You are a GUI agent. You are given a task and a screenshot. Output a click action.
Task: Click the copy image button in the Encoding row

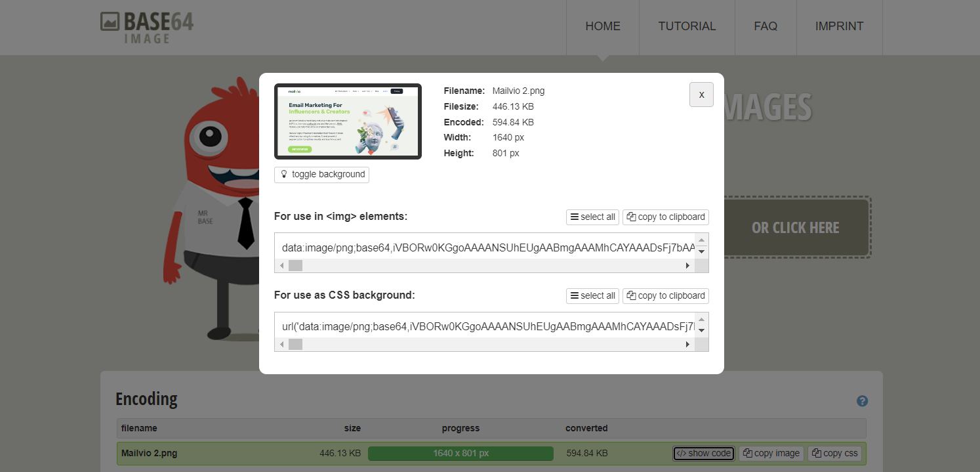click(771, 453)
